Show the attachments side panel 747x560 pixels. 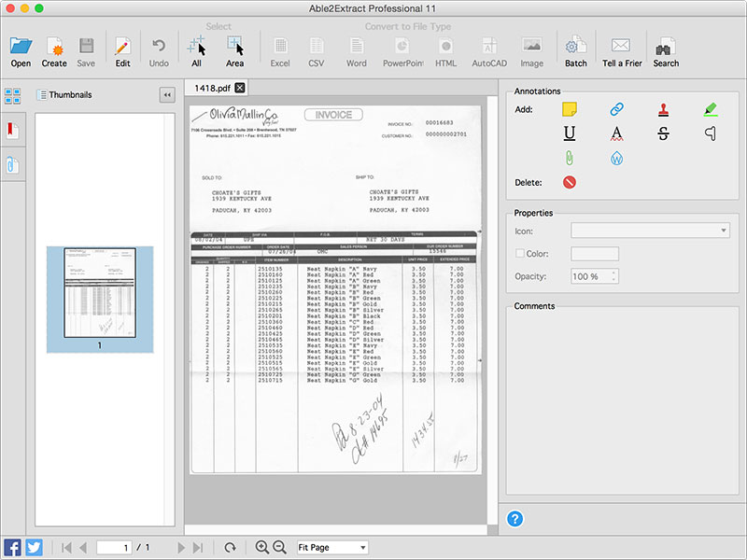[12, 165]
